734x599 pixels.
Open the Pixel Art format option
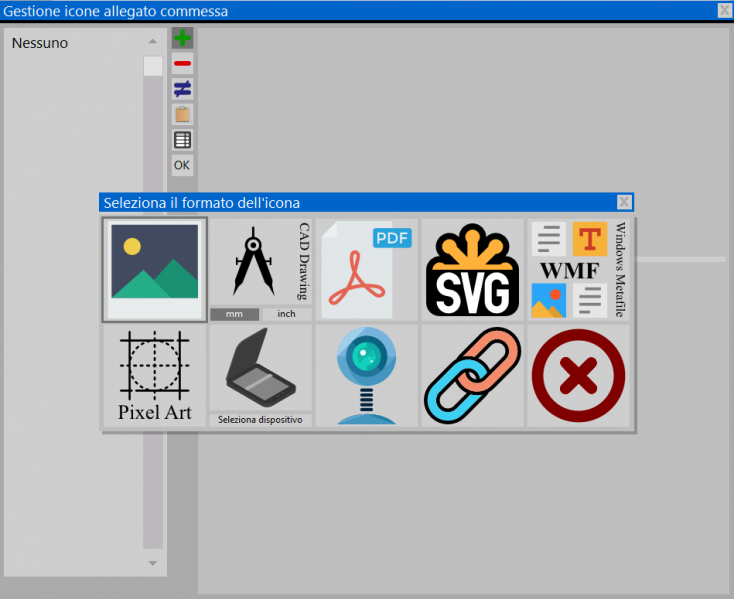click(154, 376)
